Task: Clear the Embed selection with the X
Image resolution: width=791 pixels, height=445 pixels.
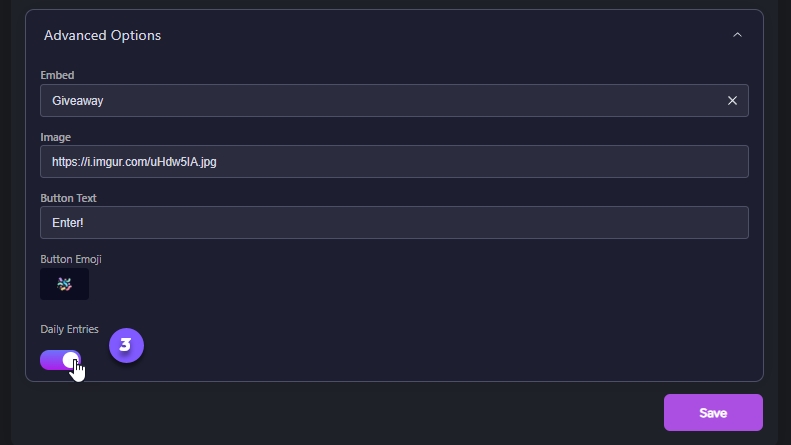Action: 732,100
